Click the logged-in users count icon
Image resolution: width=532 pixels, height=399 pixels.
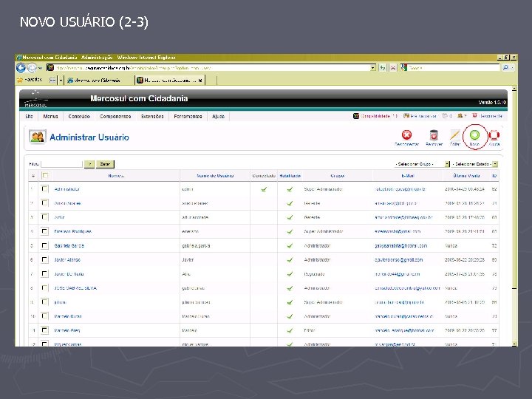(460, 116)
